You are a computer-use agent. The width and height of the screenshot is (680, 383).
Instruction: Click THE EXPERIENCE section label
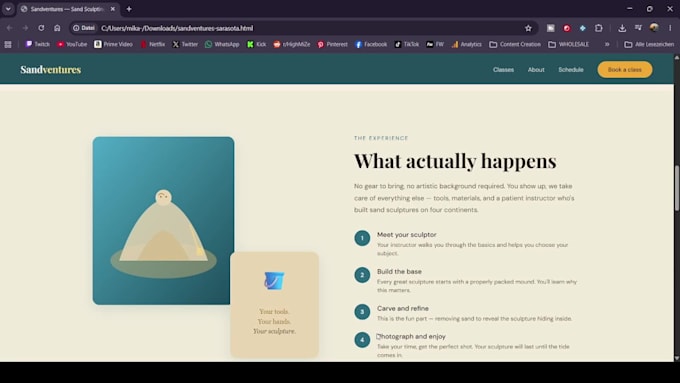click(x=381, y=138)
